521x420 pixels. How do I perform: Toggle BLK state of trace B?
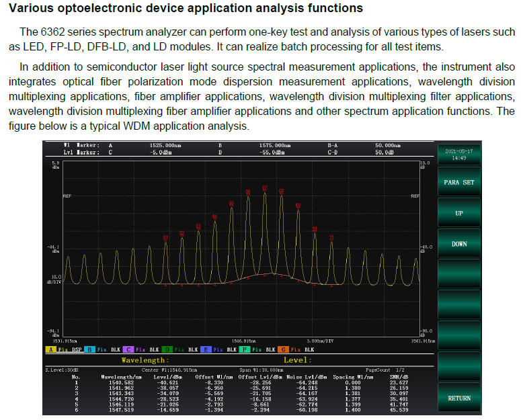[116, 349]
